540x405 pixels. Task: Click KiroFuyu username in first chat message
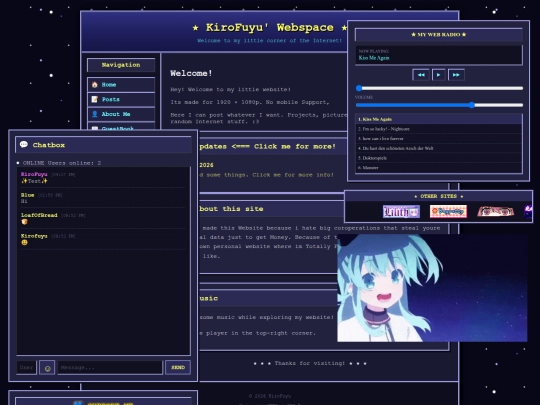coord(34,174)
